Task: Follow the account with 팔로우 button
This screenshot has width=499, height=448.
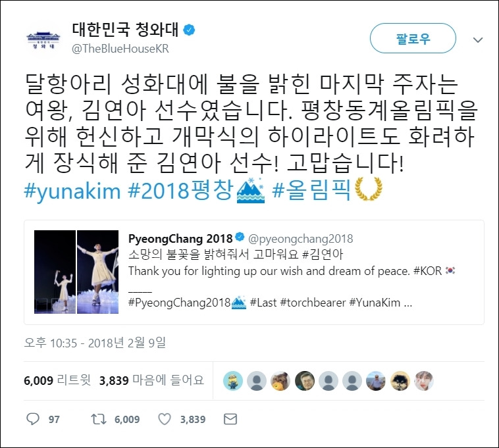Action: coord(413,38)
